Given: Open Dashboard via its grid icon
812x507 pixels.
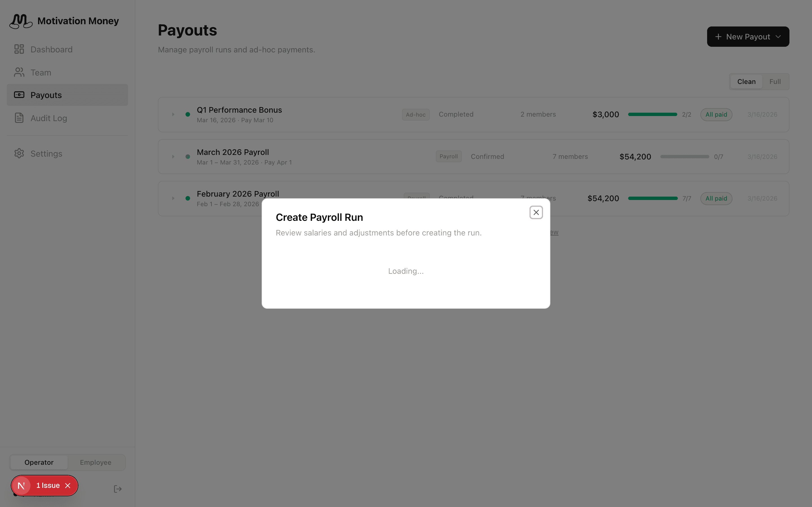Looking at the screenshot, I should pos(19,49).
